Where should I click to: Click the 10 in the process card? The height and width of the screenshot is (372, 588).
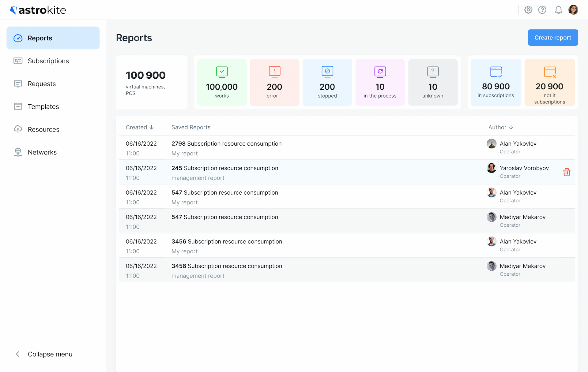[x=380, y=82]
